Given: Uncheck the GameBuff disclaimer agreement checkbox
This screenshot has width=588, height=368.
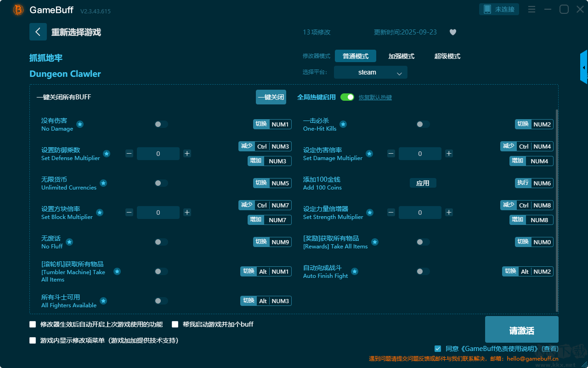Looking at the screenshot, I should (438, 349).
